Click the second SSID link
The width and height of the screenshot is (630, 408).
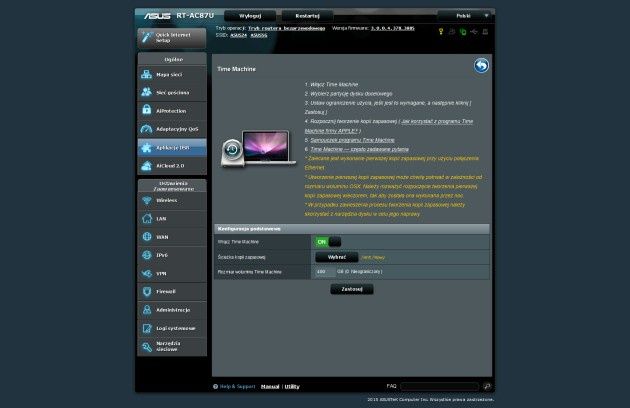[x=259, y=35]
